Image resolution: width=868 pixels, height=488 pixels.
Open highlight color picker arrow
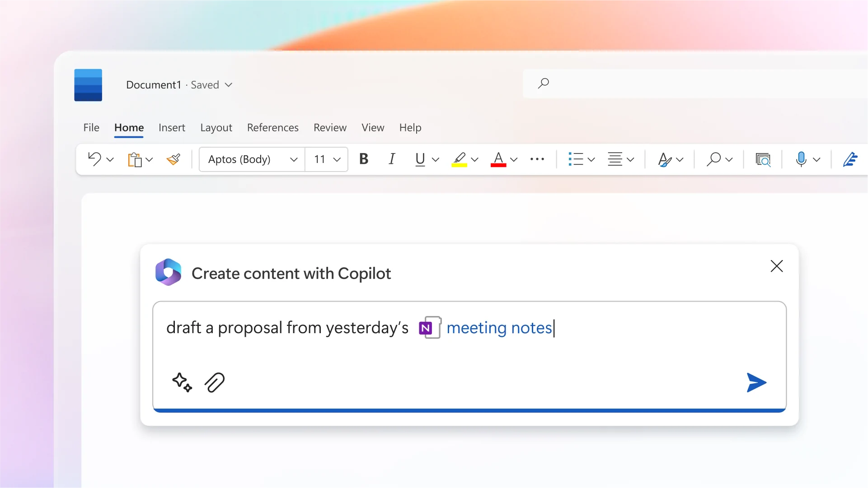point(475,159)
